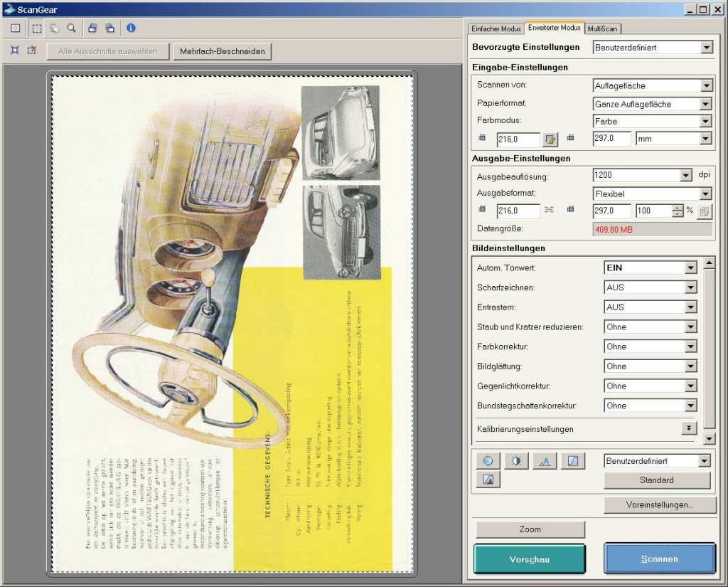Viewport: 728px width, 587px height.
Task: Click the Zoom button
Action: tap(530, 529)
